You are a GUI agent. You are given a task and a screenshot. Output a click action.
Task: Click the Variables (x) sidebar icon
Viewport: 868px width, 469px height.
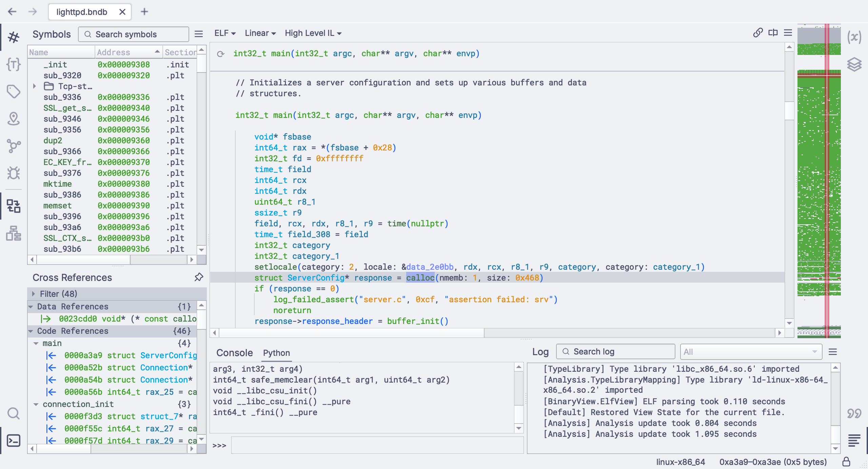(x=854, y=37)
